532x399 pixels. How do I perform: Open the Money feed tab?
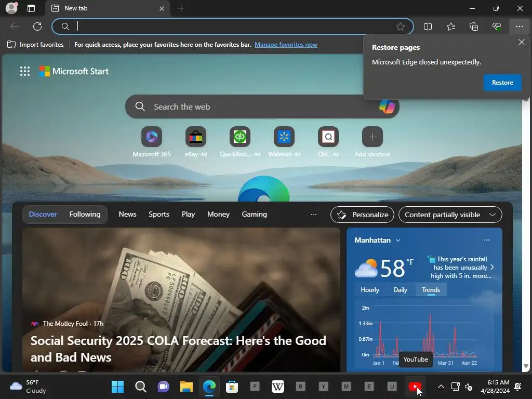(x=218, y=215)
